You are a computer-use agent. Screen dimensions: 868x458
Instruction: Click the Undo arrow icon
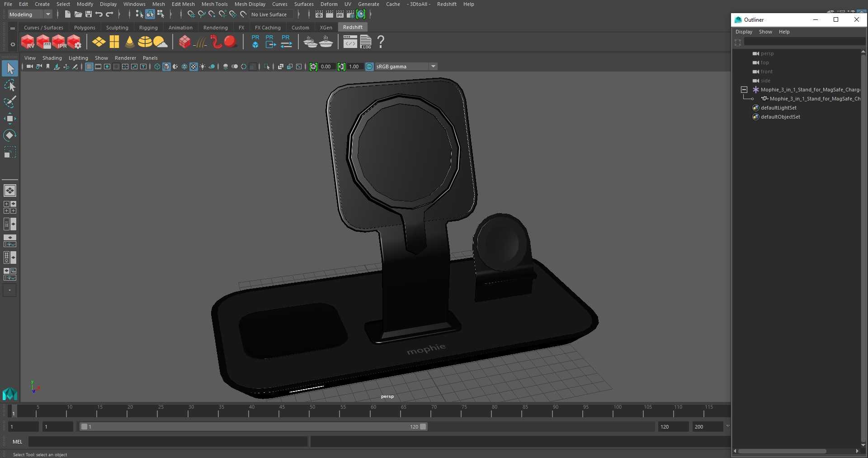point(99,14)
